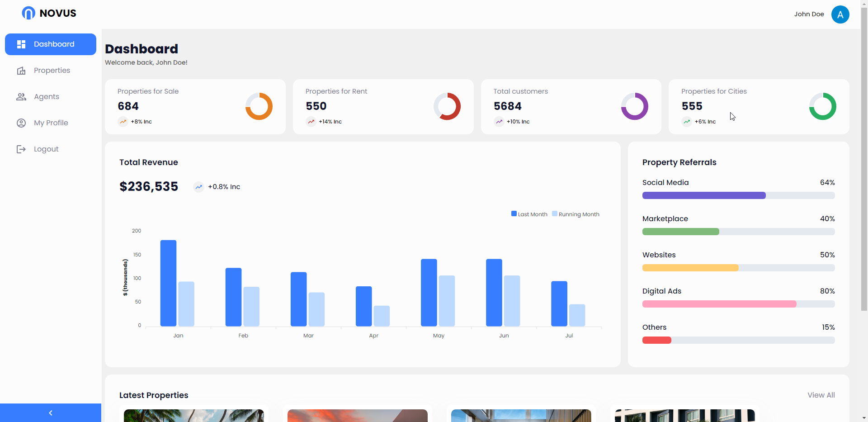The height and width of the screenshot is (422, 868).
Task: Select the Agents people icon
Action: pyautogui.click(x=21, y=96)
